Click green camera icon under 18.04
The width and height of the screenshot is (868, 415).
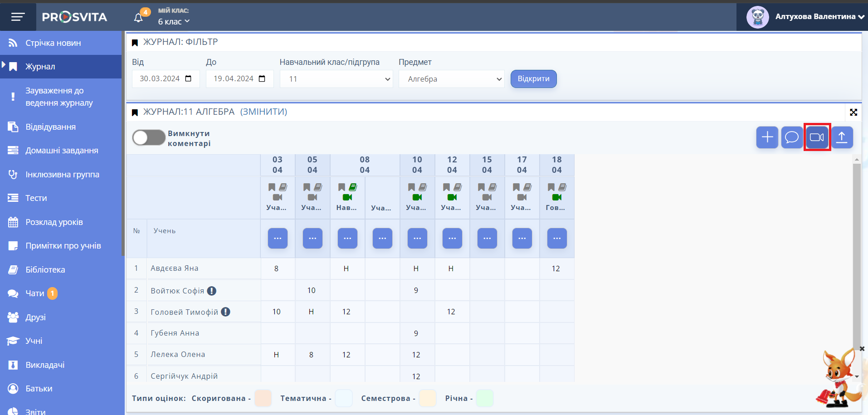557,197
